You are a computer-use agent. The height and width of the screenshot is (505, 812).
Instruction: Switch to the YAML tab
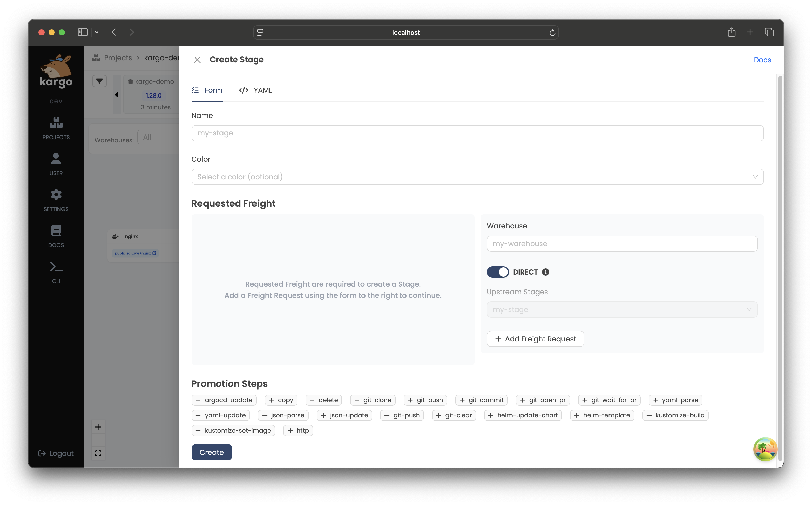click(256, 90)
